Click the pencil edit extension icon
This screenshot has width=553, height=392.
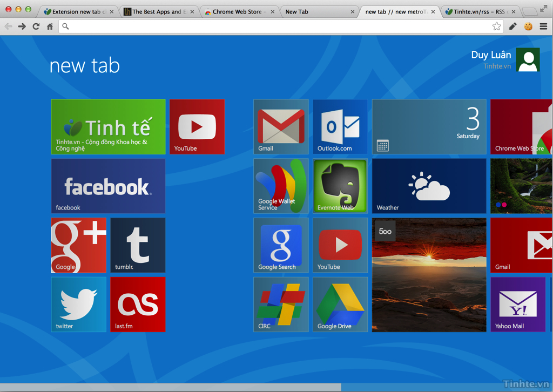pyautogui.click(x=513, y=26)
